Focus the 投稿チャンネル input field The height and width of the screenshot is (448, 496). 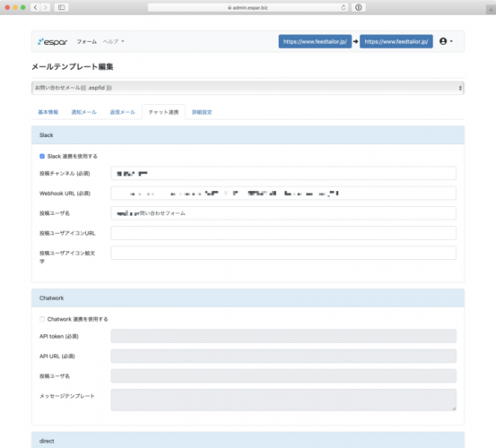tap(283, 174)
